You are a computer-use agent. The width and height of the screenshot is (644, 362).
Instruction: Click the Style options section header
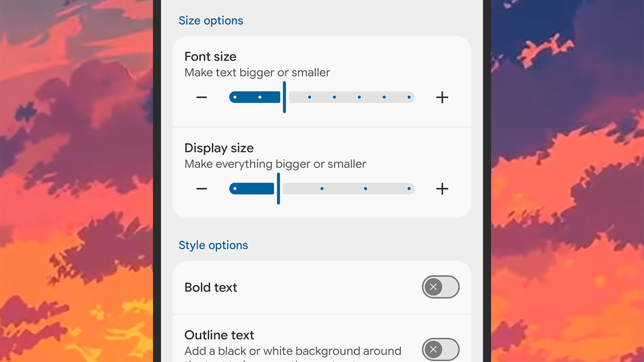click(213, 245)
